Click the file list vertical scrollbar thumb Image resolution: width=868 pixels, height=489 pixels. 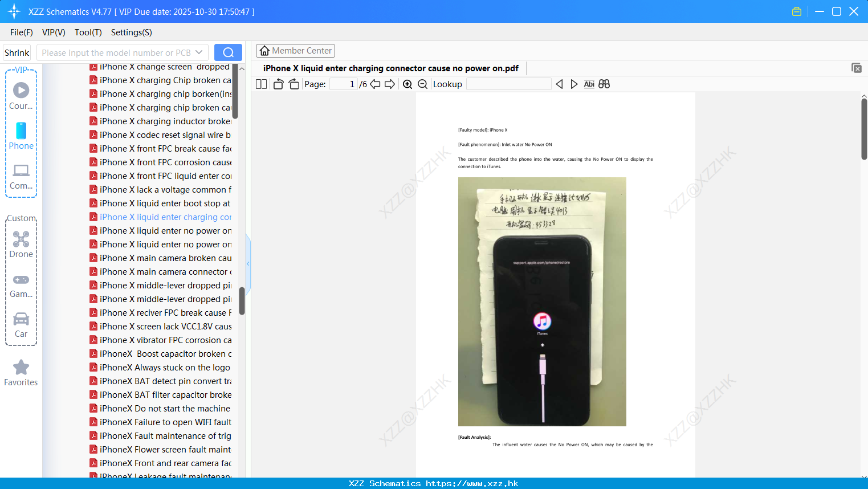(x=242, y=301)
